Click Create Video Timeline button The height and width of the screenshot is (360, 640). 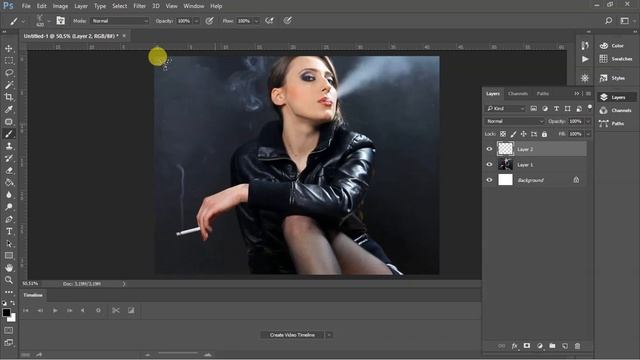click(292, 335)
